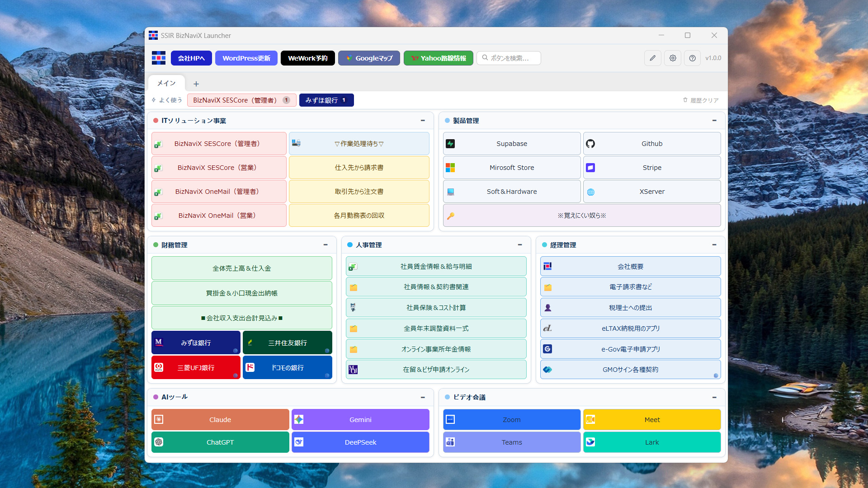Select the メイン tab
This screenshot has height=488, width=868.
(x=166, y=83)
